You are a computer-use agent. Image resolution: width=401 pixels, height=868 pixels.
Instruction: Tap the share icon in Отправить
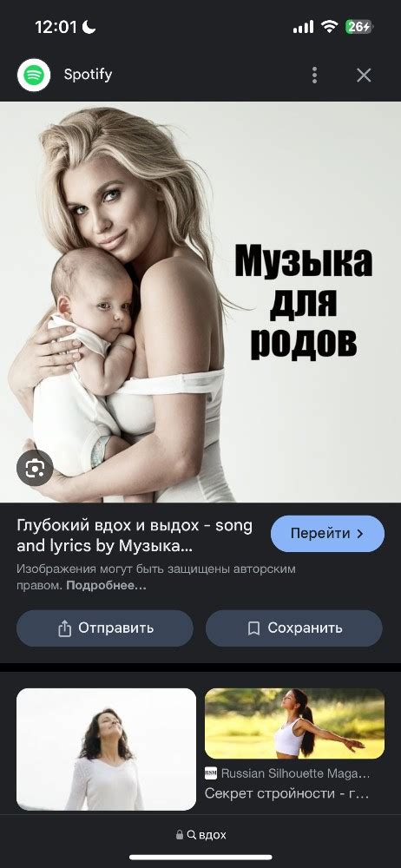click(65, 628)
